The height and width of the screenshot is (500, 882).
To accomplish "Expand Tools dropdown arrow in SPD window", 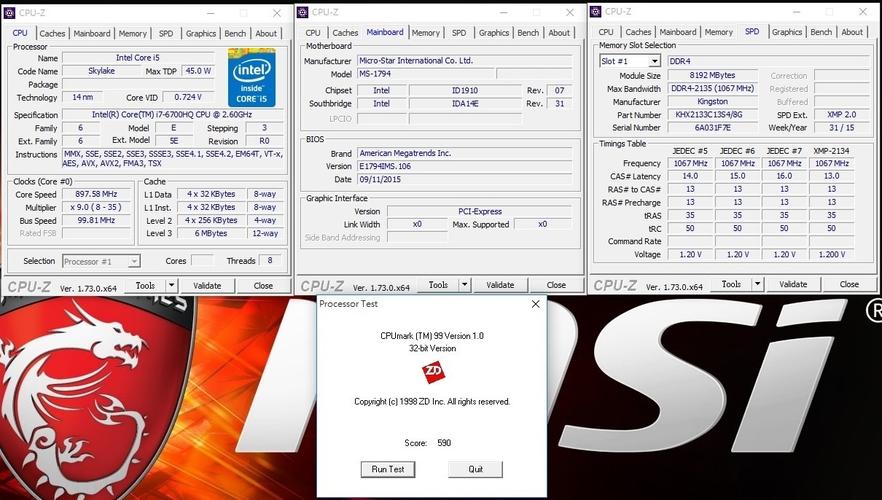I will pyautogui.click(x=758, y=285).
